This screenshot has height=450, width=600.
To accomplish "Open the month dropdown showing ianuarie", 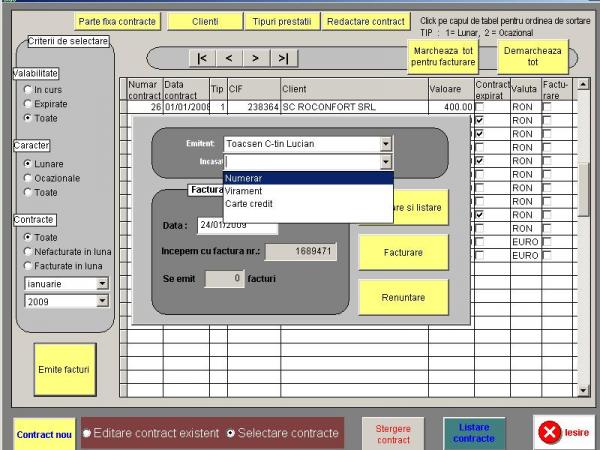I will [x=101, y=283].
